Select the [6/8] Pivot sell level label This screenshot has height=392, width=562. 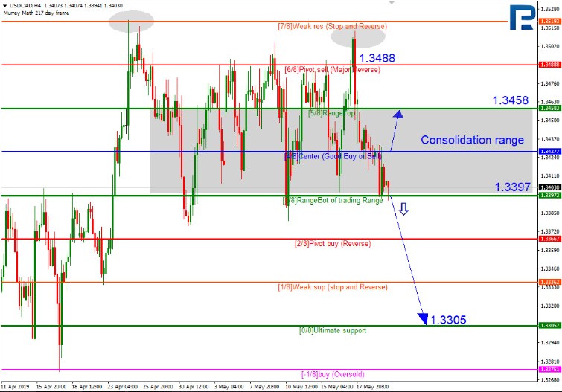pyautogui.click(x=332, y=69)
